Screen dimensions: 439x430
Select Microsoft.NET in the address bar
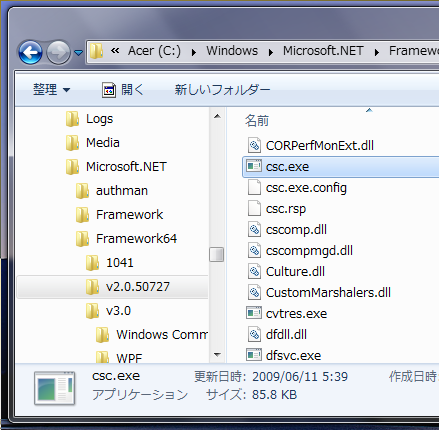pyautogui.click(x=323, y=51)
